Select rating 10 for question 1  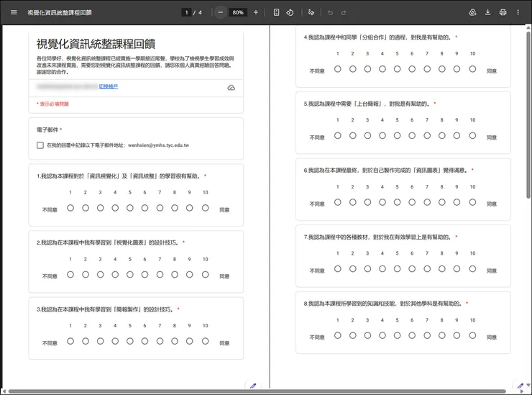(206, 208)
